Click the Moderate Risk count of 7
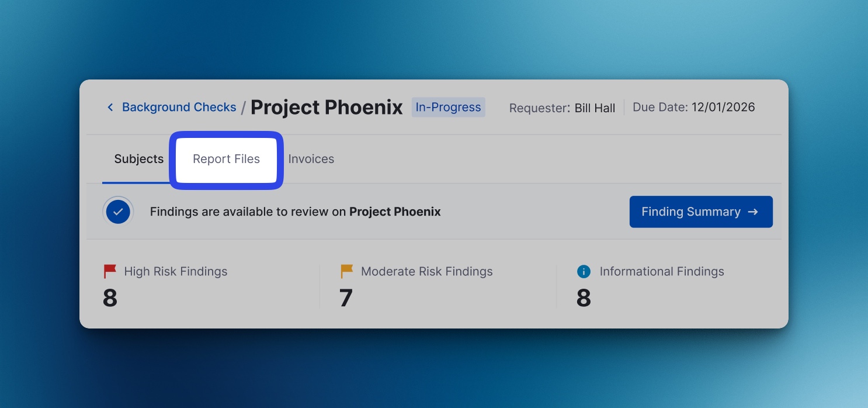868x408 pixels. click(x=346, y=298)
